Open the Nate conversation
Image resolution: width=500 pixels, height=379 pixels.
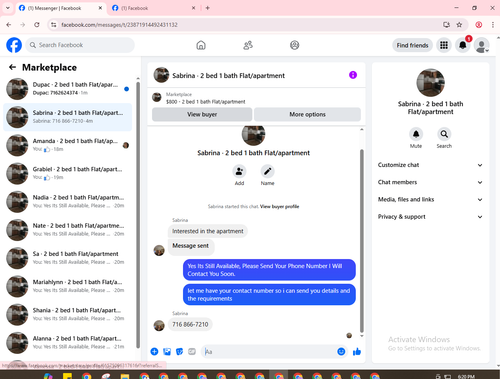tap(68, 230)
